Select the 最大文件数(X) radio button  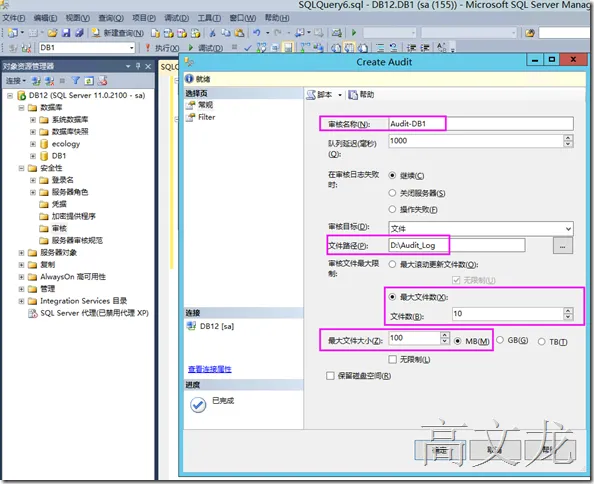point(392,297)
